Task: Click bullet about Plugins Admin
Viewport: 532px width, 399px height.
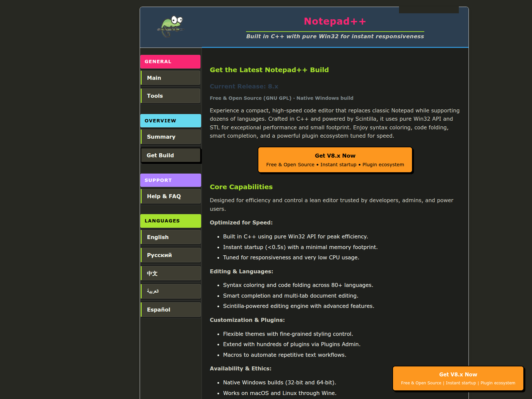Action: pos(292,344)
